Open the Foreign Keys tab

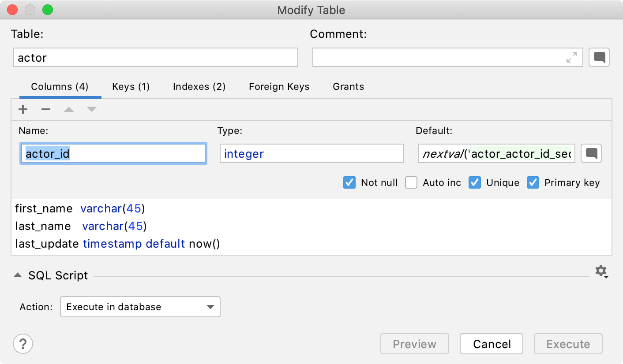coord(279,86)
